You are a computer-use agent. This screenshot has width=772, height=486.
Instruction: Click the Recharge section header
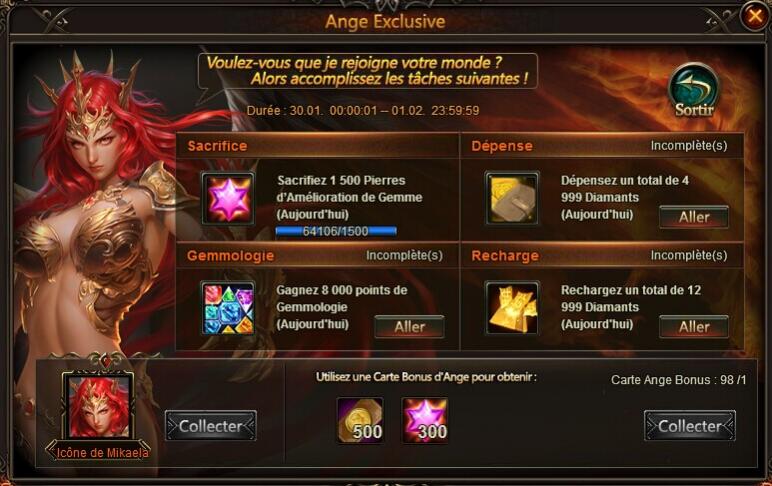505,256
